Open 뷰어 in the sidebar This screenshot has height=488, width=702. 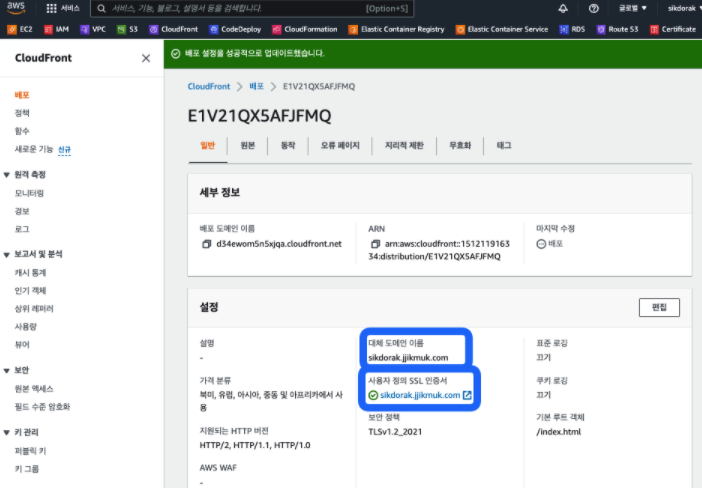click(x=22, y=344)
